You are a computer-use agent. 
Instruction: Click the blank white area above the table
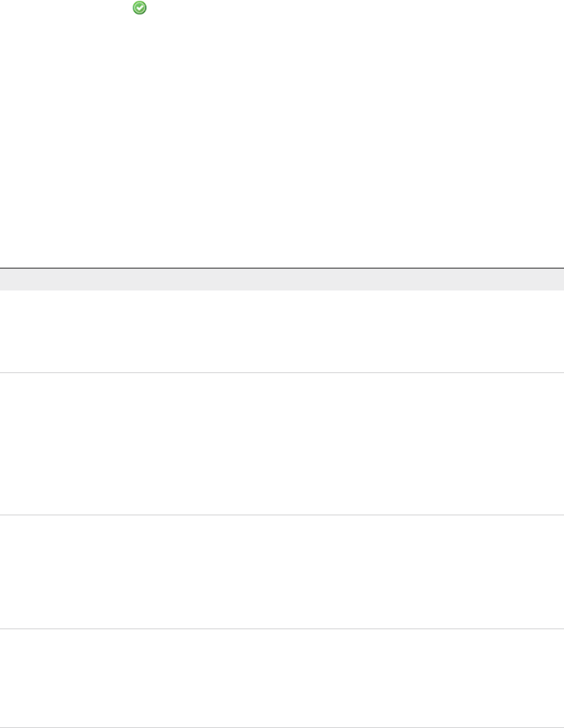(282, 139)
